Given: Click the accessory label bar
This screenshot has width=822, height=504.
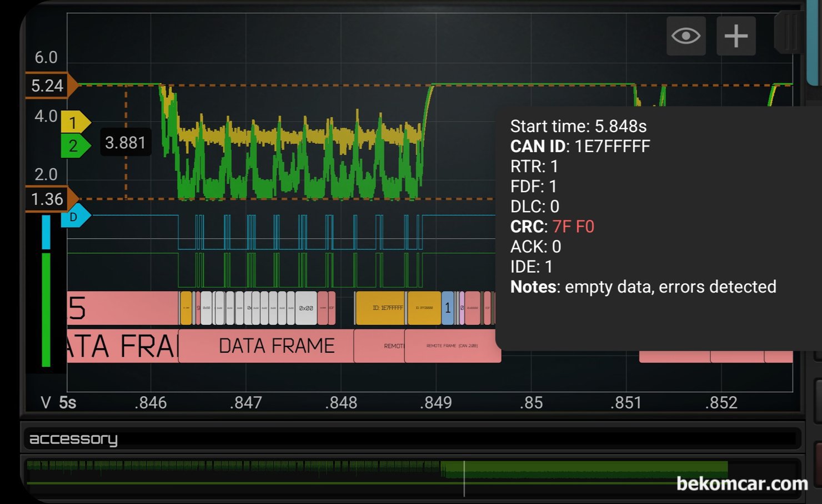Looking at the screenshot, I should point(411,439).
